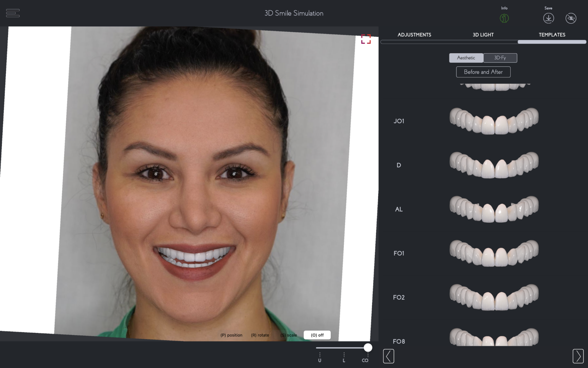Select the U arch marker
Screen dimensions: 588x368
320,360
